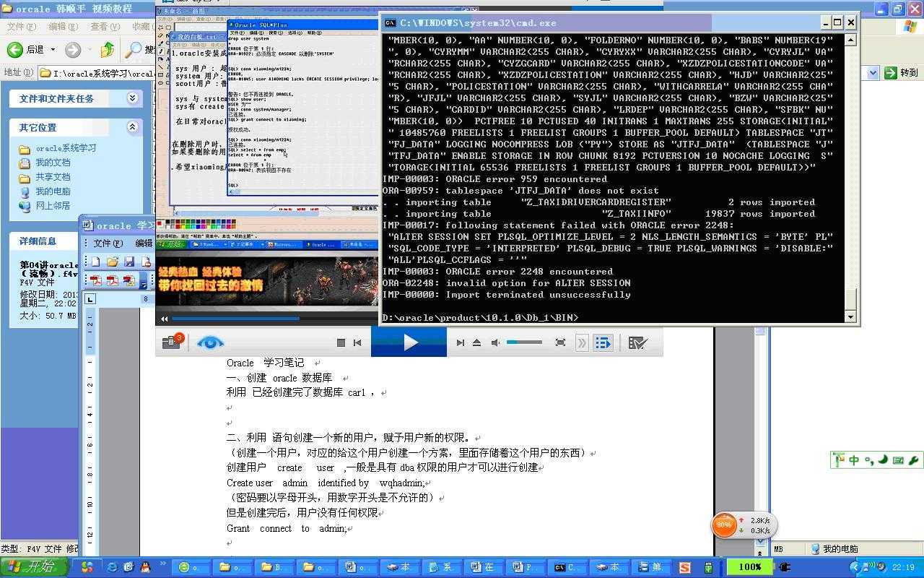This screenshot has height=578, width=924.
Task: Collapse the 其它位置 panel
Action: 133,127
